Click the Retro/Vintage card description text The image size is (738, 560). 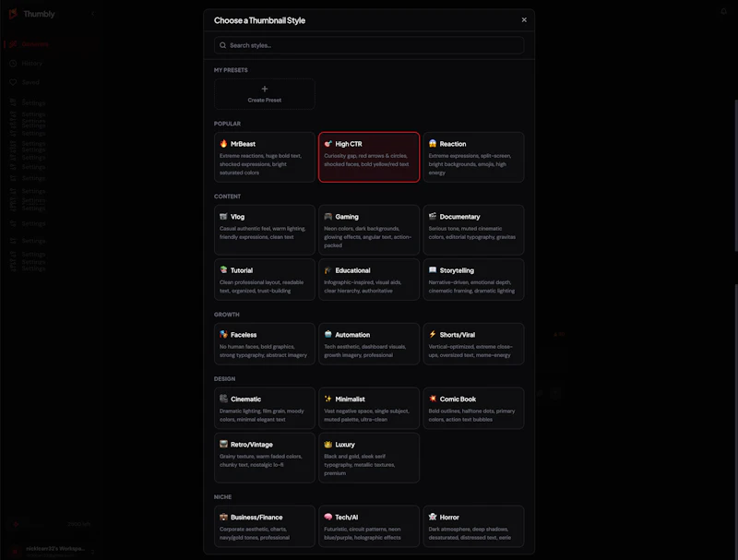click(261, 460)
